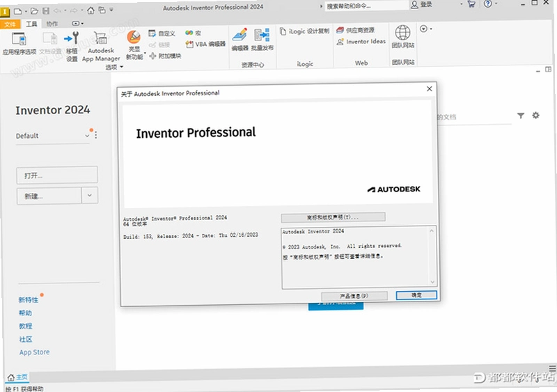Expand the Customize Quick Access Toolbar arrow
Image resolution: width=557 pixels, height=392 pixels.
pos(111,10)
